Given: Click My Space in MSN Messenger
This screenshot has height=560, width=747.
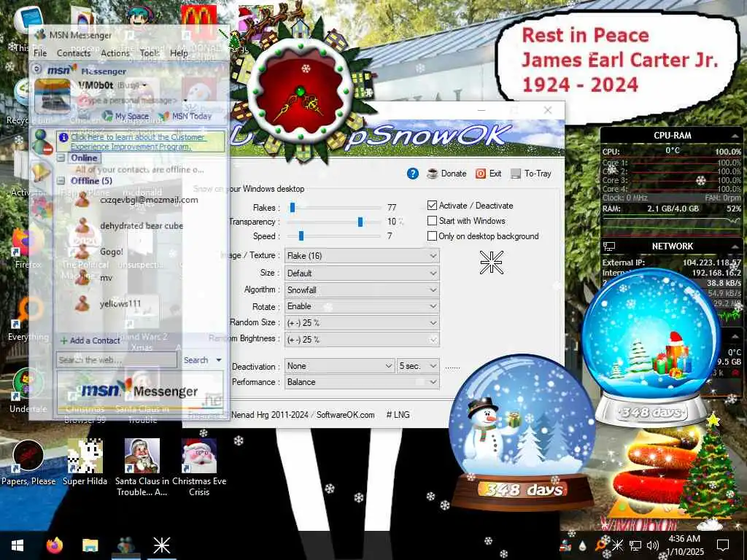Looking at the screenshot, I should (126, 116).
